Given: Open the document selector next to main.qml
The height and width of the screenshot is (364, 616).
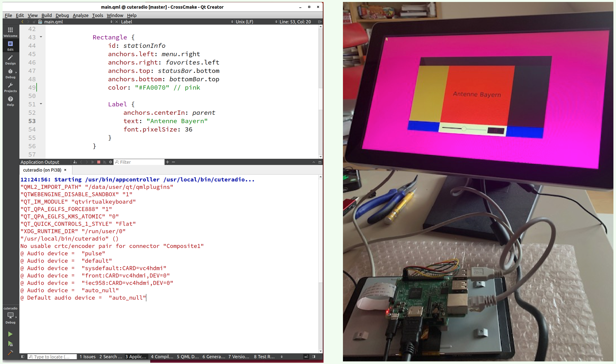Looking at the screenshot, I should click(x=111, y=22).
